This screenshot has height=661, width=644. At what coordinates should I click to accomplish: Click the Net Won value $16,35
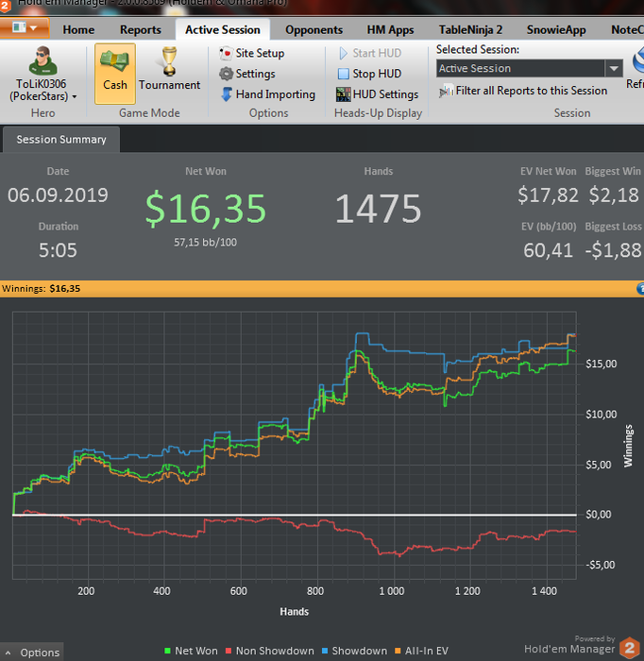pos(206,209)
